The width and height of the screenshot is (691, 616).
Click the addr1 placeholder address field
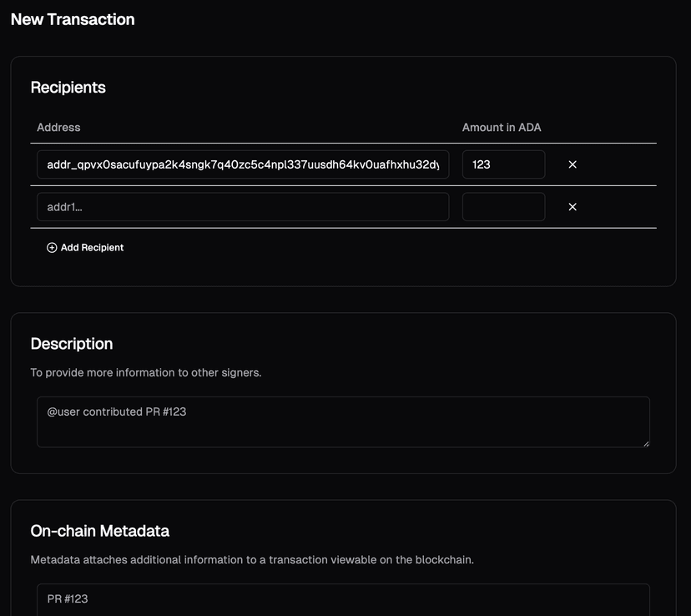242,206
